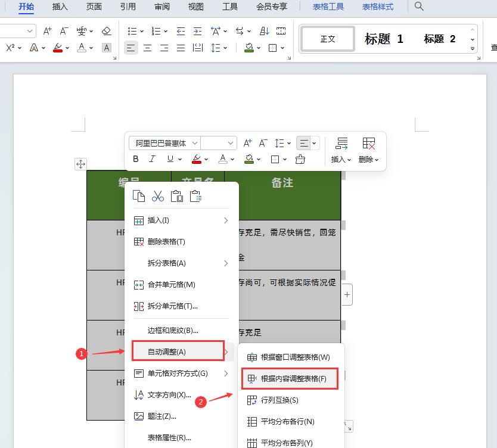Click the format painter icon in mini toolbar
The image size is (497, 448).
pyautogui.click(x=300, y=159)
